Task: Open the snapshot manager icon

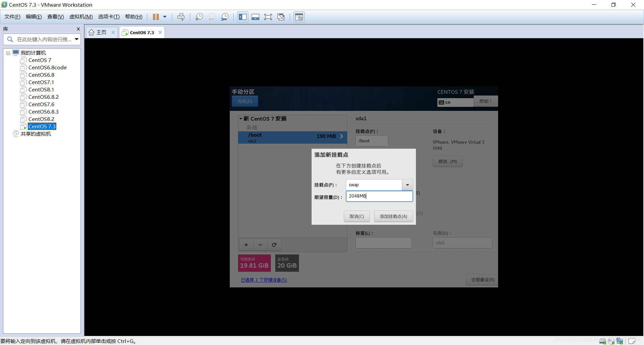Action: [225, 17]
